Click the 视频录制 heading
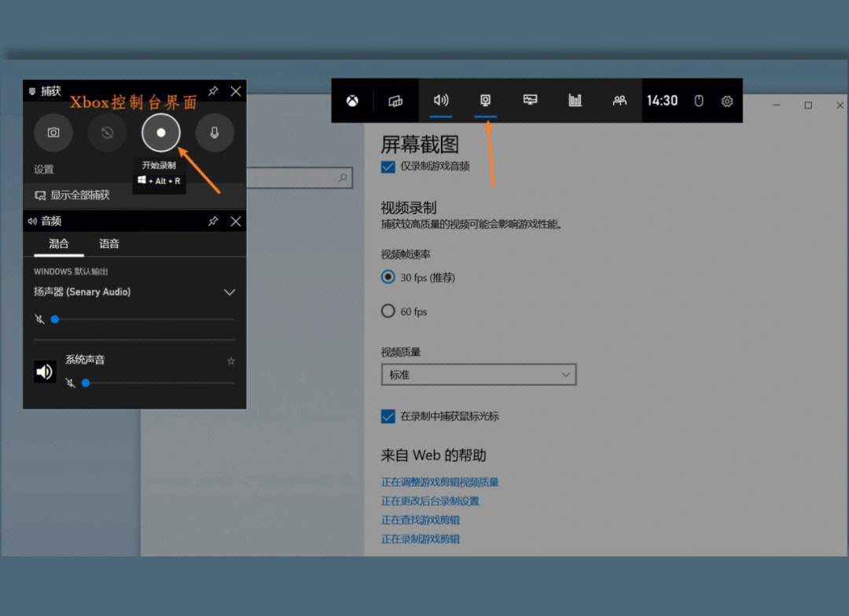This screenshot has width=849, height=616. [x=409, y=208]
